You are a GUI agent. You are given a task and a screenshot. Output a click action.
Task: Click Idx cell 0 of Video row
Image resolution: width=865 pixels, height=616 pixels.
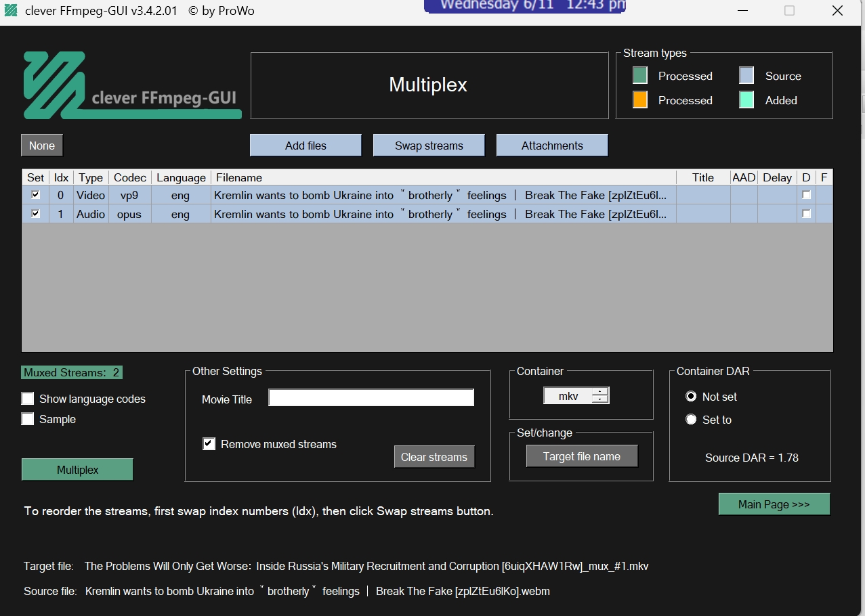(x=62, y=195)
